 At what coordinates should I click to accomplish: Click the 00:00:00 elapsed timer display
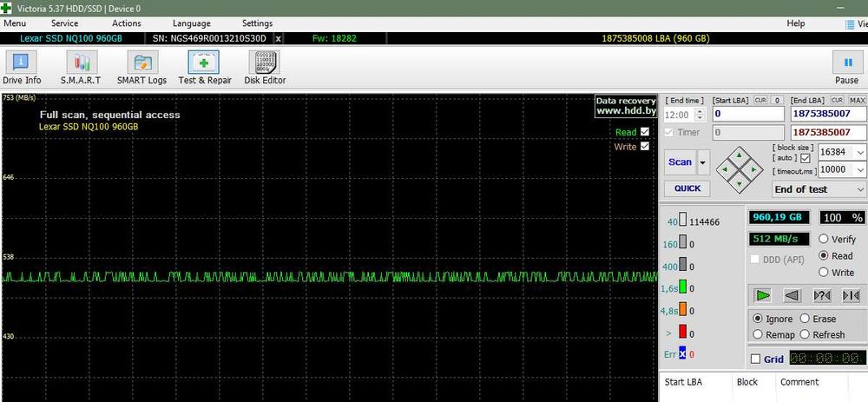pyautogui.click(x=827, y=359)
